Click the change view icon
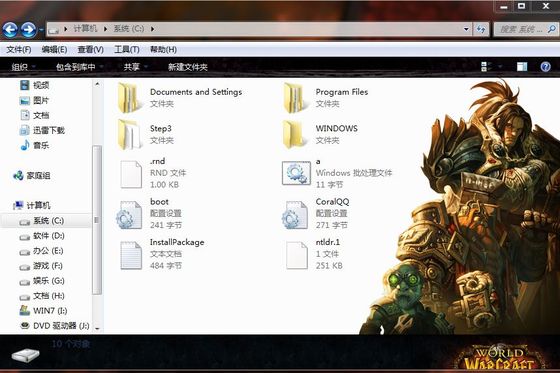560x373 pixels. (485, 67)
